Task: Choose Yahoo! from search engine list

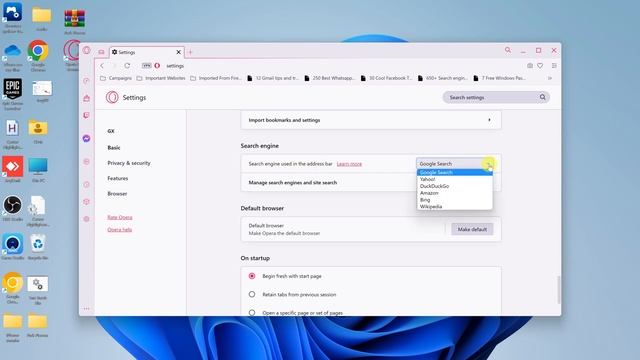Action: (x=455, y=179)
